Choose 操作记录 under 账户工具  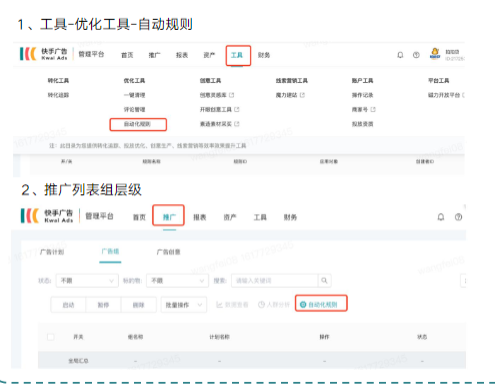pyautogui.click(x=363, y=95)
